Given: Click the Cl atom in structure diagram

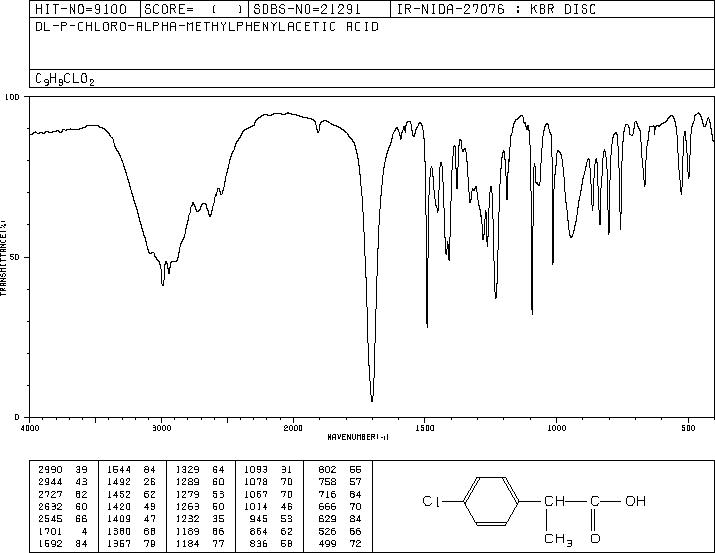Looking at the screenshot, I should click(x=430, y=501).
